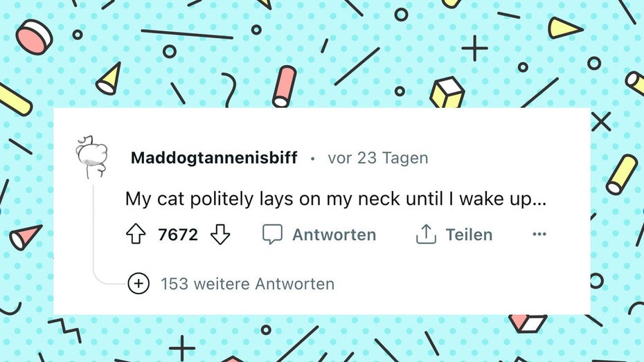
Task: Click the 7672 vote count
Action: [x=178, y=235]
